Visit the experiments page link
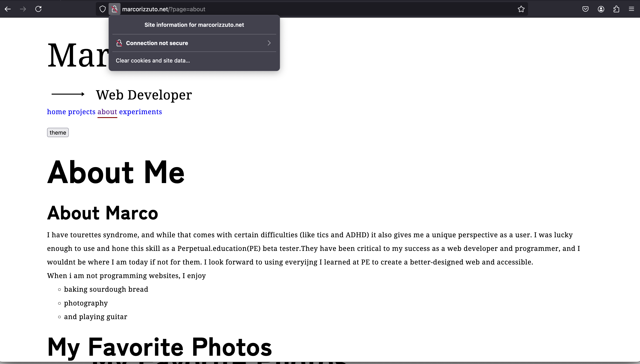The height and width of the screenshot is (364, 640). click(x=141, y=112)
